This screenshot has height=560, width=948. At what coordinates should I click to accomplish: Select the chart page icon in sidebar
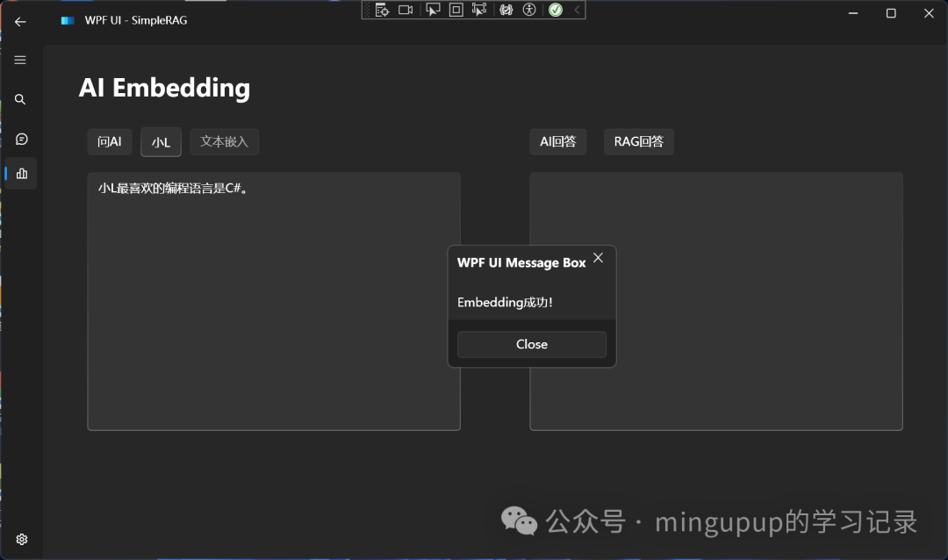22,174
